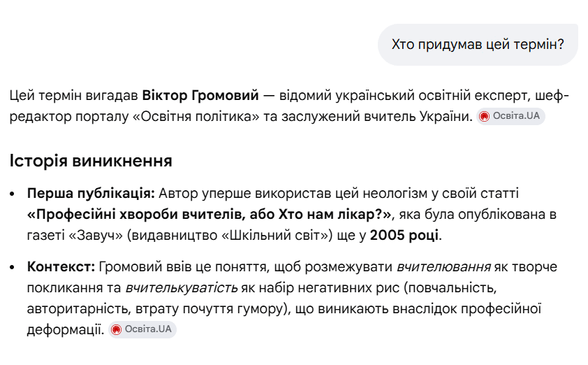Click the red icon in the Освіта.UA chip after деформації
The image size is (588, 365).
(116, 330)
